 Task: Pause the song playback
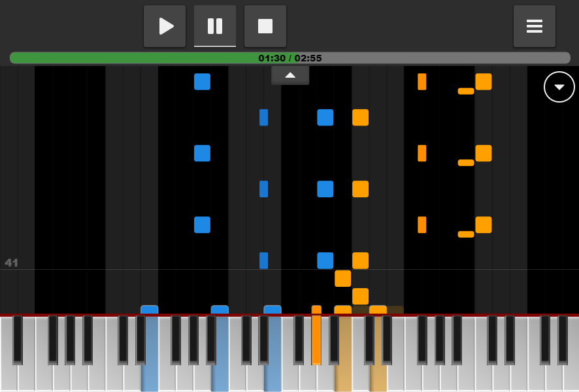pos(215,26)
